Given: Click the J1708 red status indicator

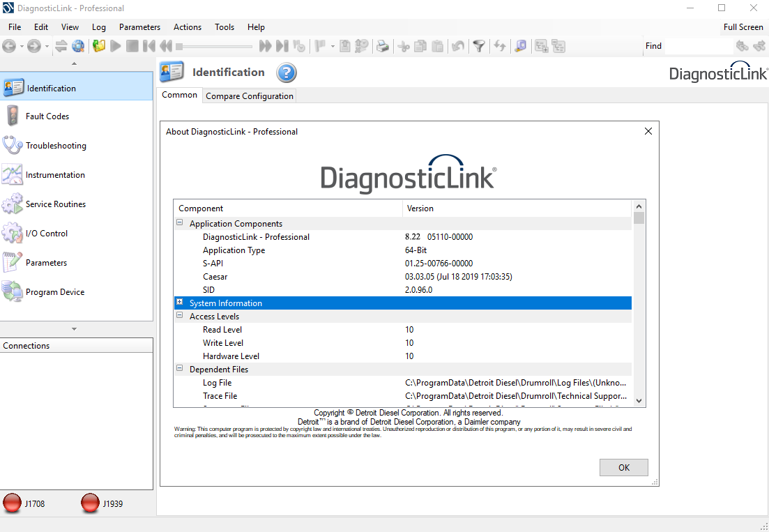Looking at the screenshot, I should tap(13, 503).
